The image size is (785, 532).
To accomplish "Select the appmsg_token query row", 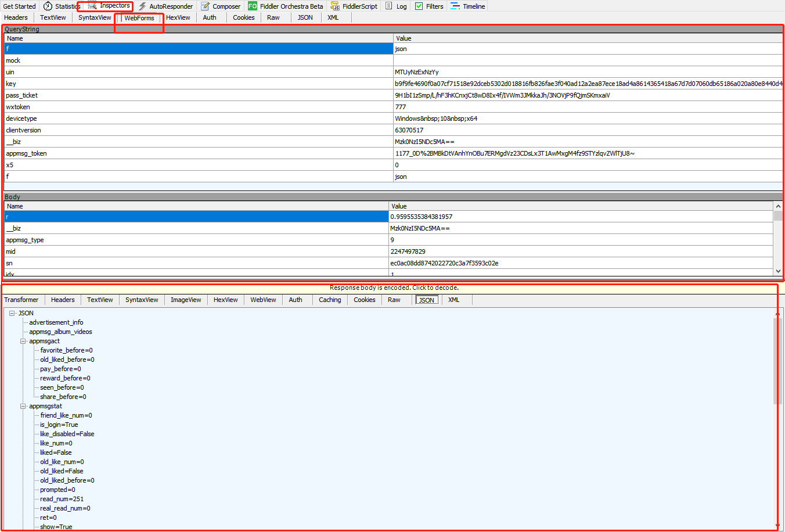I will tap(393, 153).
